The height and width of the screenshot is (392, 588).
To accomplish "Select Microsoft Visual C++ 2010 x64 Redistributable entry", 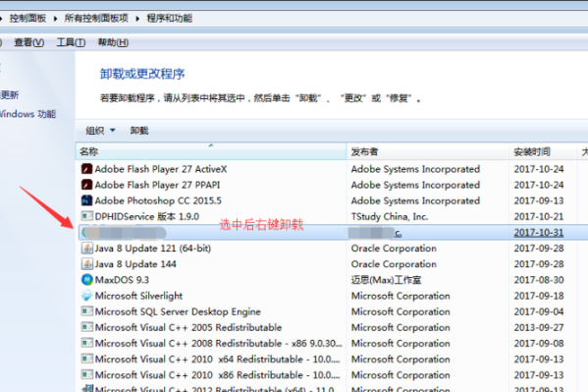I will [218, 359].
